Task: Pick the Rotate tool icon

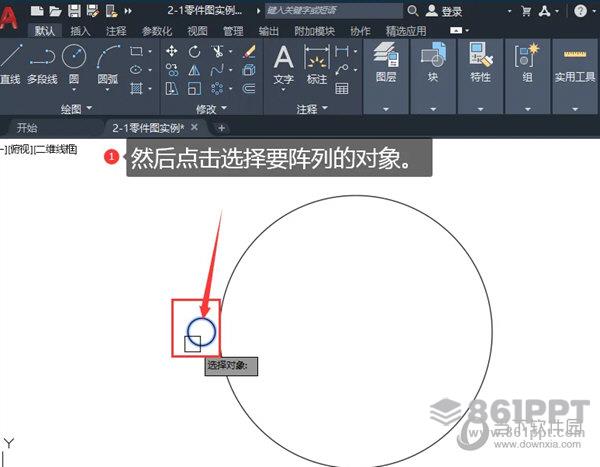Action: (196, 51)
